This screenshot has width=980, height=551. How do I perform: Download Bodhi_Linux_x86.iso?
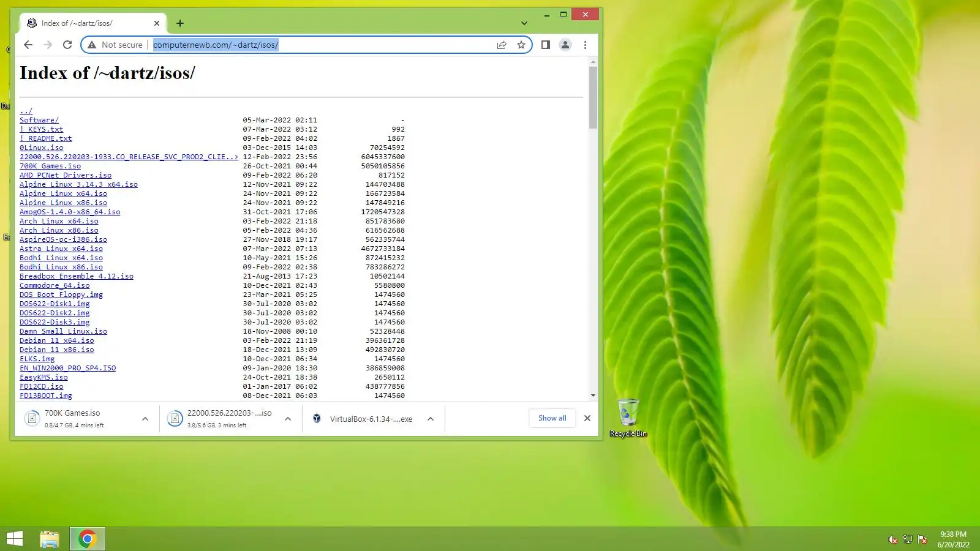click(61, 267)
